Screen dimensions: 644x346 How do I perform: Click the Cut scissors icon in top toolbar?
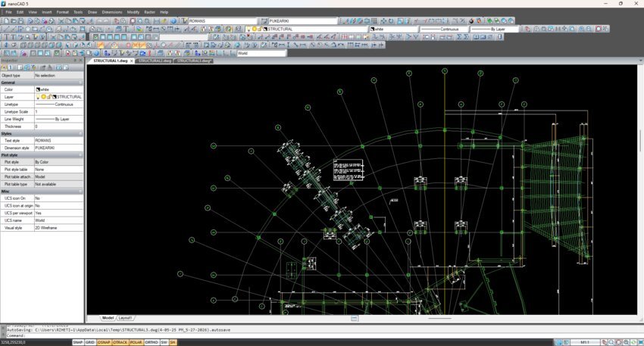point(61,21)
